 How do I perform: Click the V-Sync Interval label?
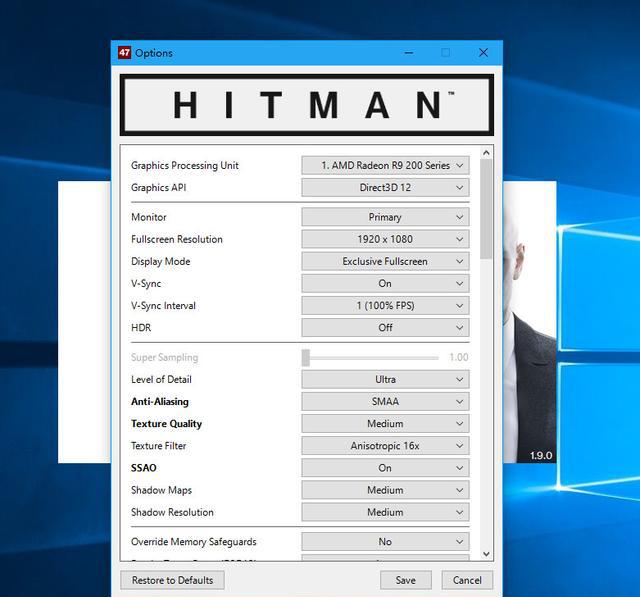[x=163, y=306]
